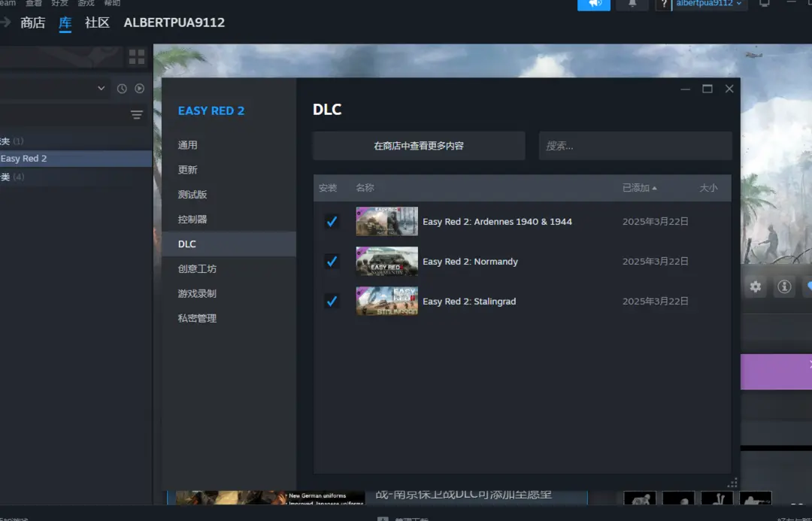Go forward with the navigation arrow
The image size is (812, 521).
tap(5, 23)
